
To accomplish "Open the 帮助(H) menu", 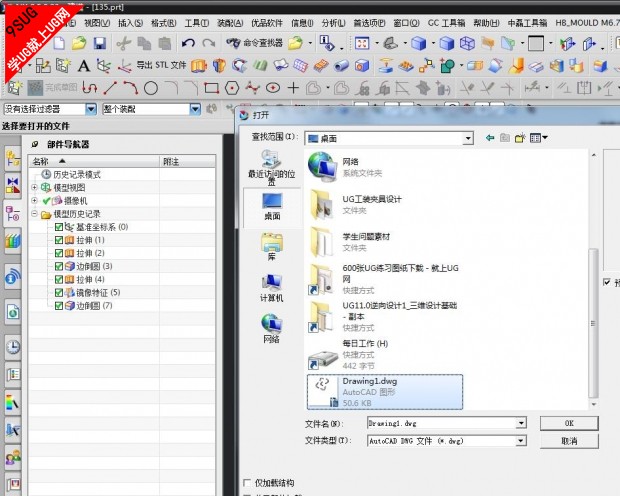I will [486, 23].
